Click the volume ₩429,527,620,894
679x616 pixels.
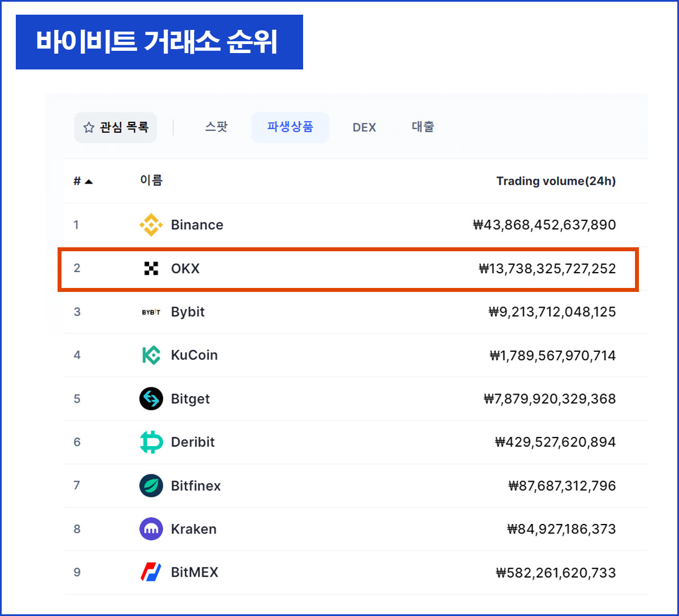tap(555, 442)
